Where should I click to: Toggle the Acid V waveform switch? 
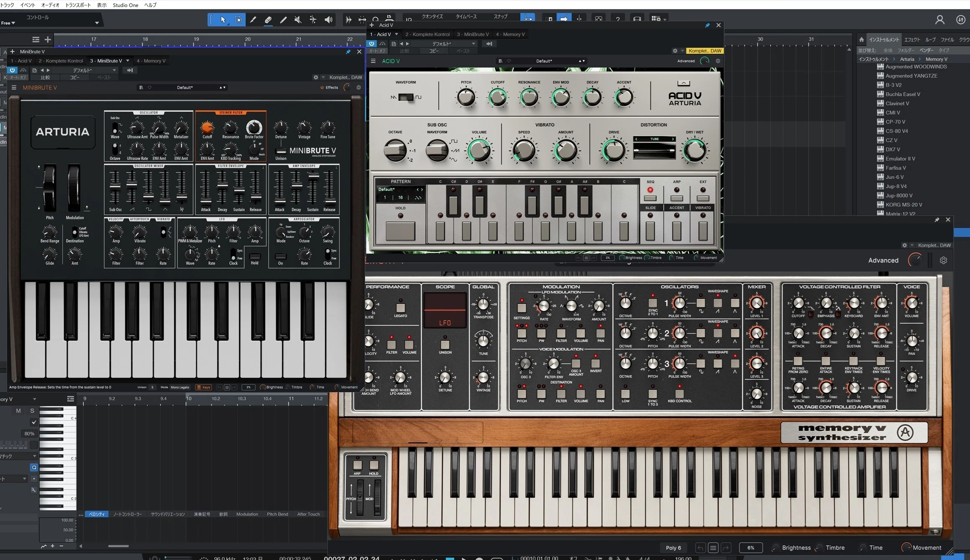(x=405, y=98)
